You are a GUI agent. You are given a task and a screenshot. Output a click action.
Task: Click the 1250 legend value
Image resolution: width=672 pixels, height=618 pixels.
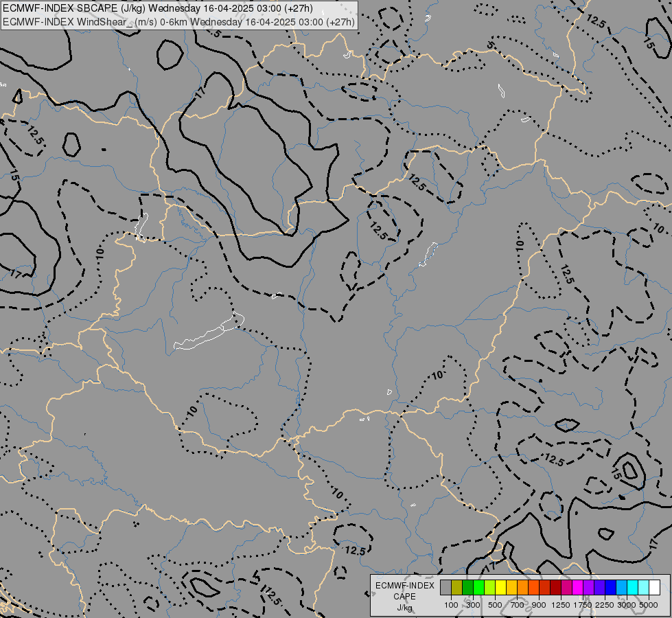[x=561, y=605]
